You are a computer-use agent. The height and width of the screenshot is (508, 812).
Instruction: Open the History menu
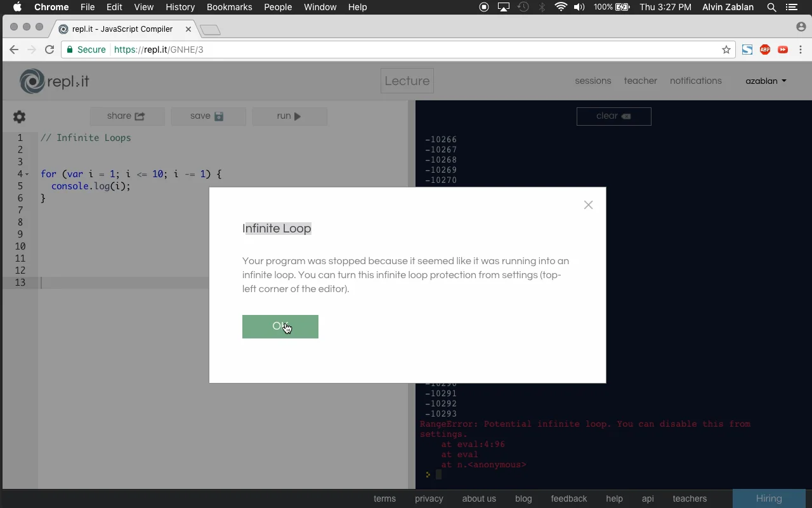pos(180,7)
